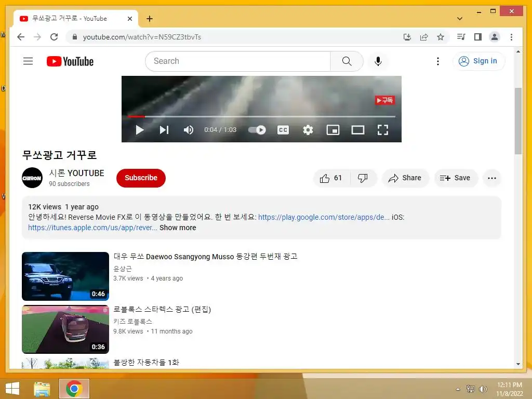The width and height of the screenshot is (532, 399).
Task: Focus the YouTube search field
Action: pyautogui.click(x=238, y=61)
